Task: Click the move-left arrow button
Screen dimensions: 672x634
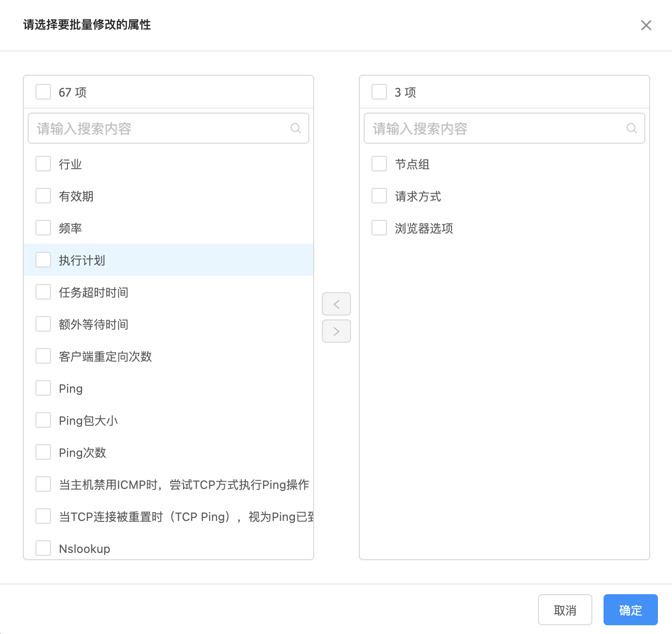Action: pyautogui.click(x=336, y=304)
